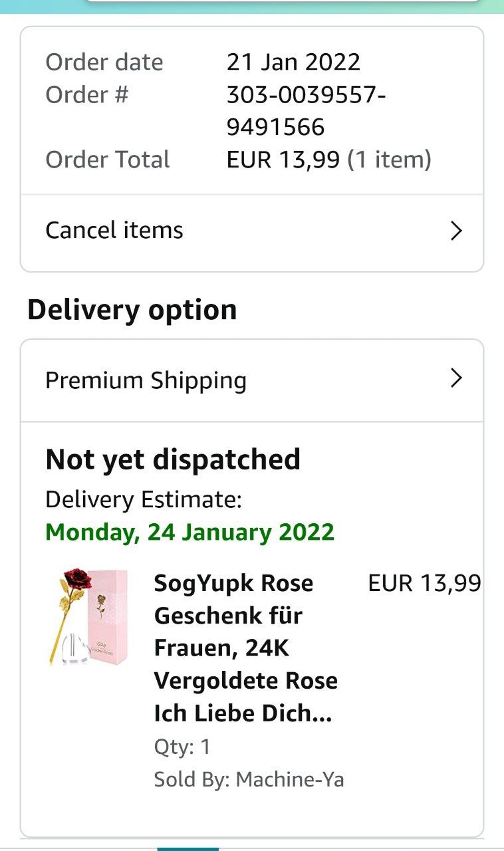Viewport: 504px width, 851px height.
Task: Tap the Delivery Estimate label
Action: [144, 499]
